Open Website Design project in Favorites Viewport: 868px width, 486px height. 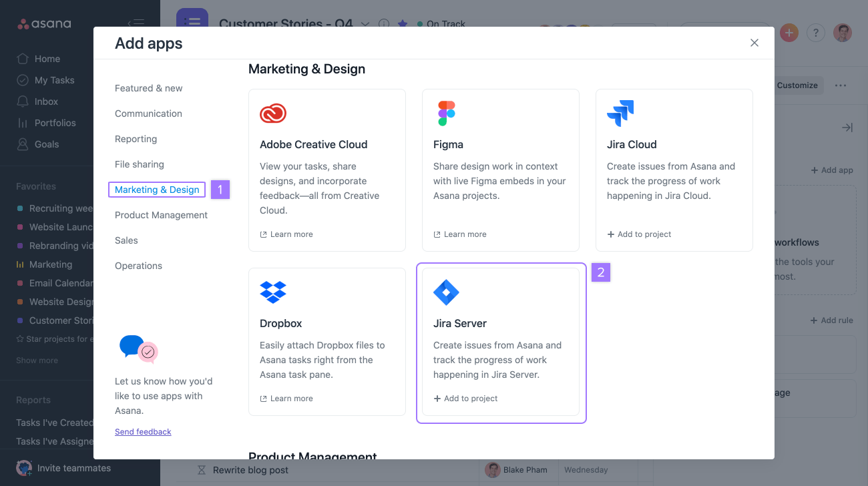pos(55,302)
